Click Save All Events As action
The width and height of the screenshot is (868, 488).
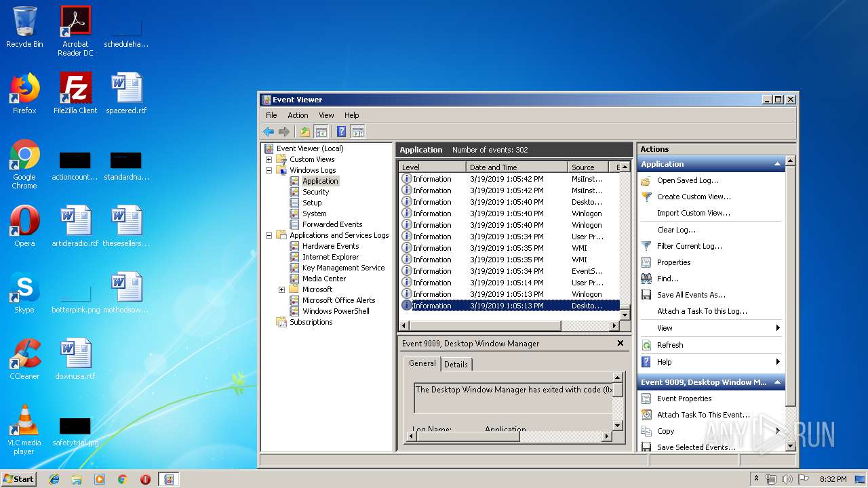[691, 295]
